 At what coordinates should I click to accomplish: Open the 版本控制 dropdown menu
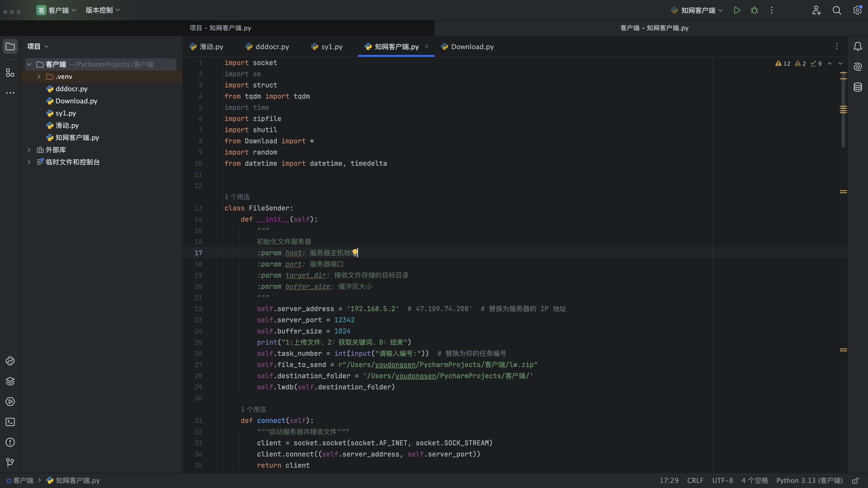[103, 10]
